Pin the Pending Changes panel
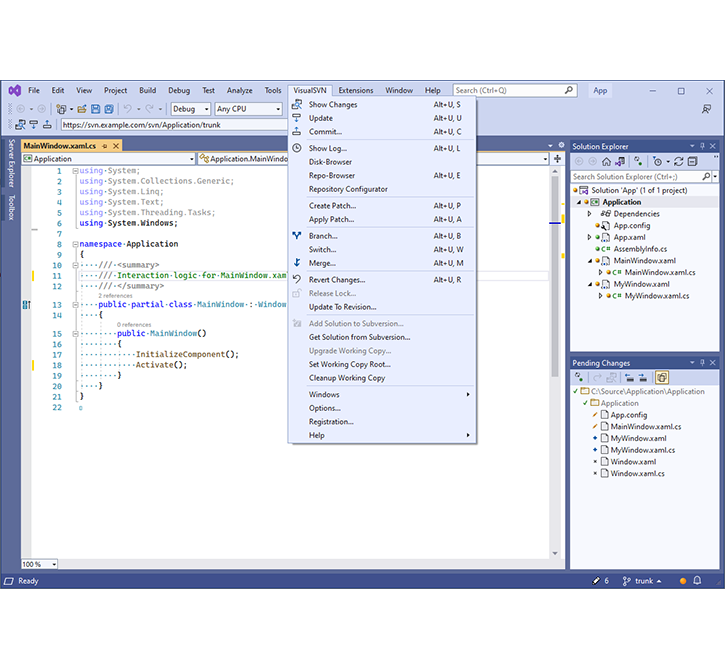Image resolution: width=725 pixels, height=670 pixels. (702, 363)
